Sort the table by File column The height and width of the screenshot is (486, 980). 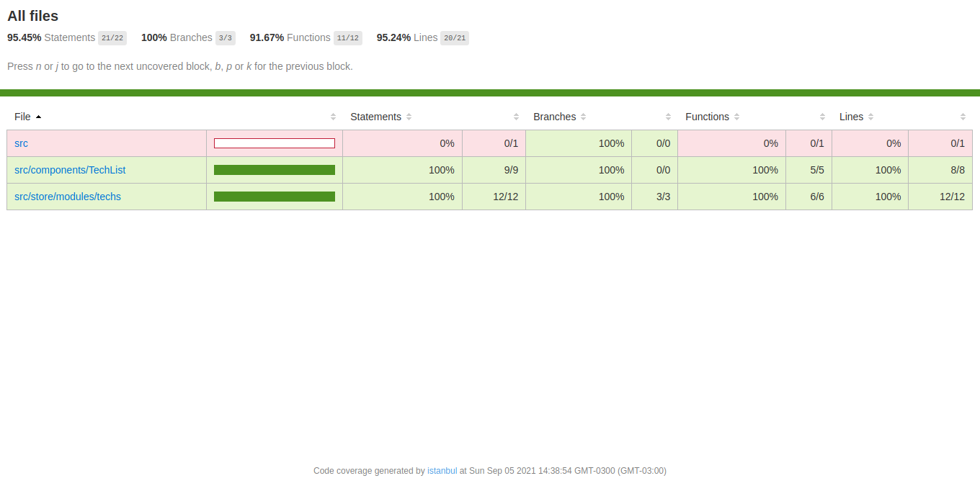tap(27, 117)
